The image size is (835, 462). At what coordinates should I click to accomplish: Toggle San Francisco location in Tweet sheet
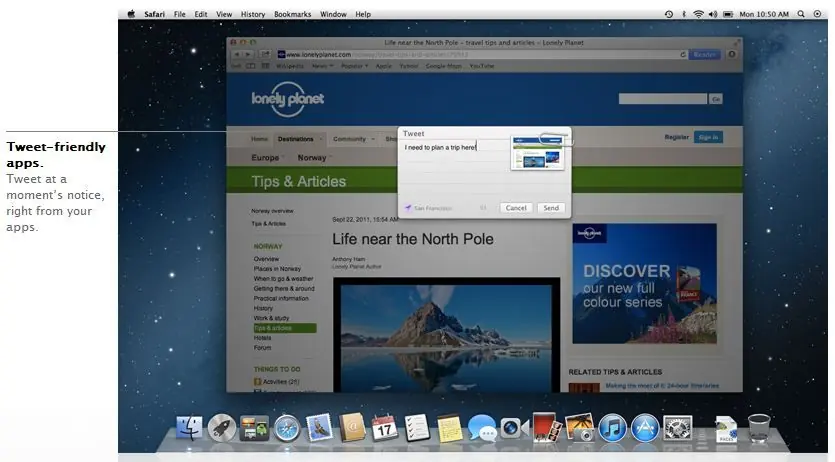428,208
